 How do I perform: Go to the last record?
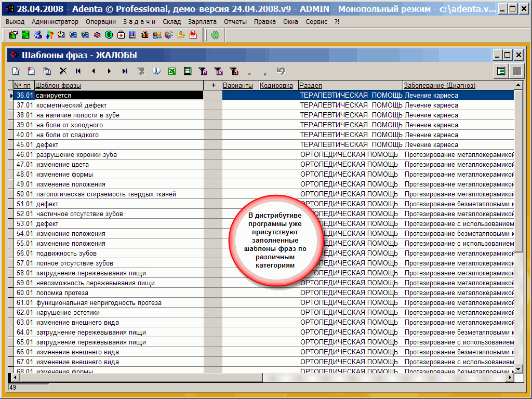coord(125,71)
